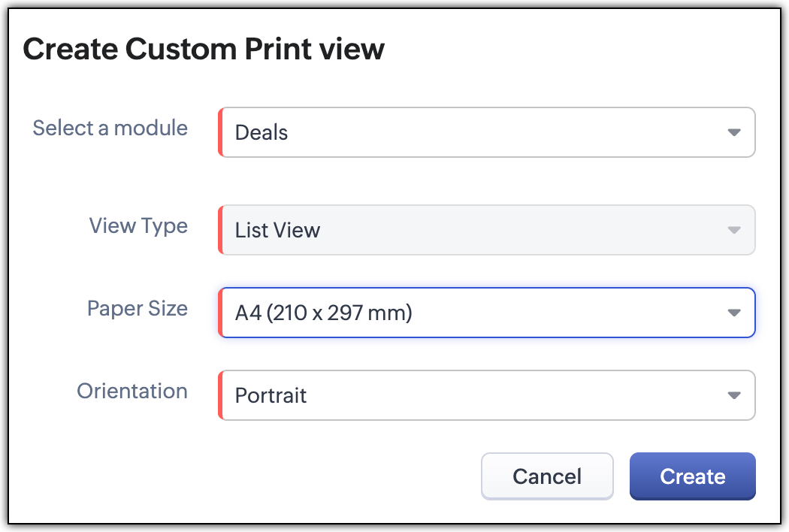Click red mandatory marker on module field

221,133
